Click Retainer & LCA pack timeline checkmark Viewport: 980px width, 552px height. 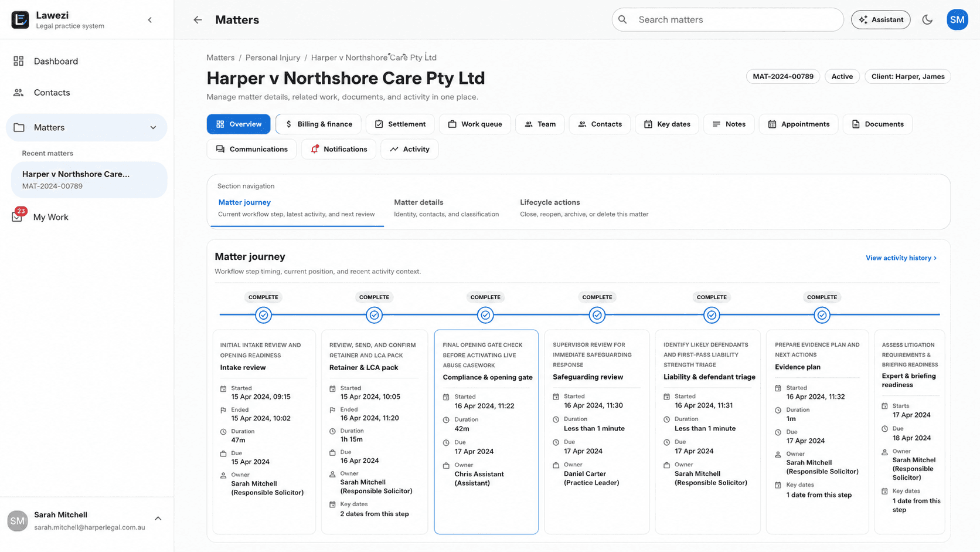tap(374, 315)
